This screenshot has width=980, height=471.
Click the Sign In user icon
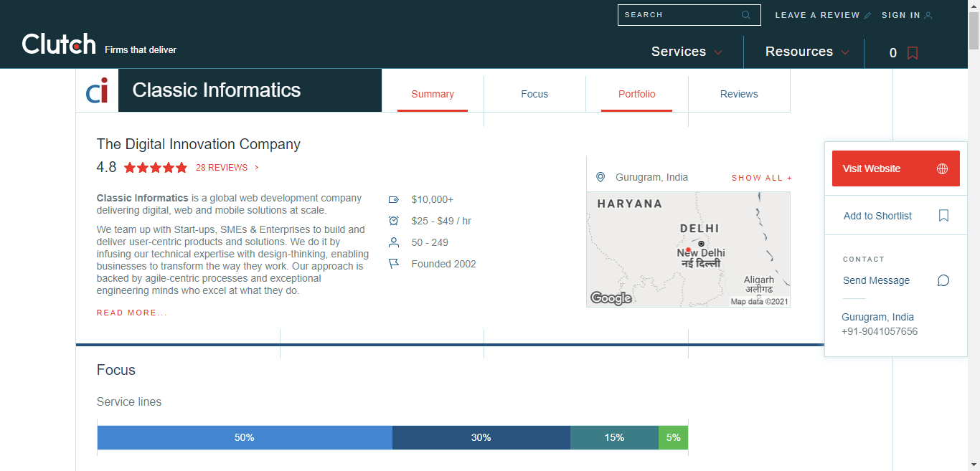(x=928, y=16)
